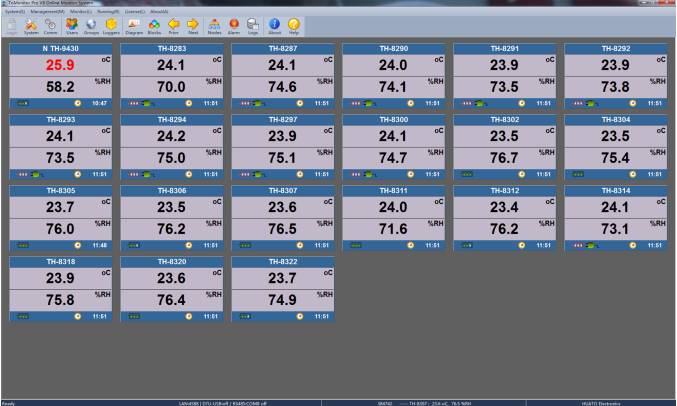Click the Comm toolbar icon
Viewport: 677px width, 406px height.
click(50, 25)
